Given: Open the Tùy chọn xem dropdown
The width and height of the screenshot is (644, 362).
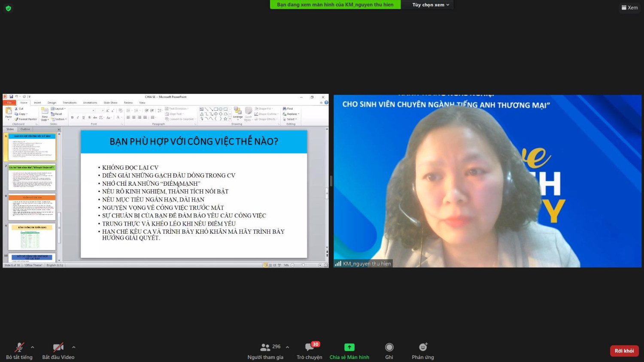Looking at the screenshot, I should pyautogui.click(x=430, y=5).
